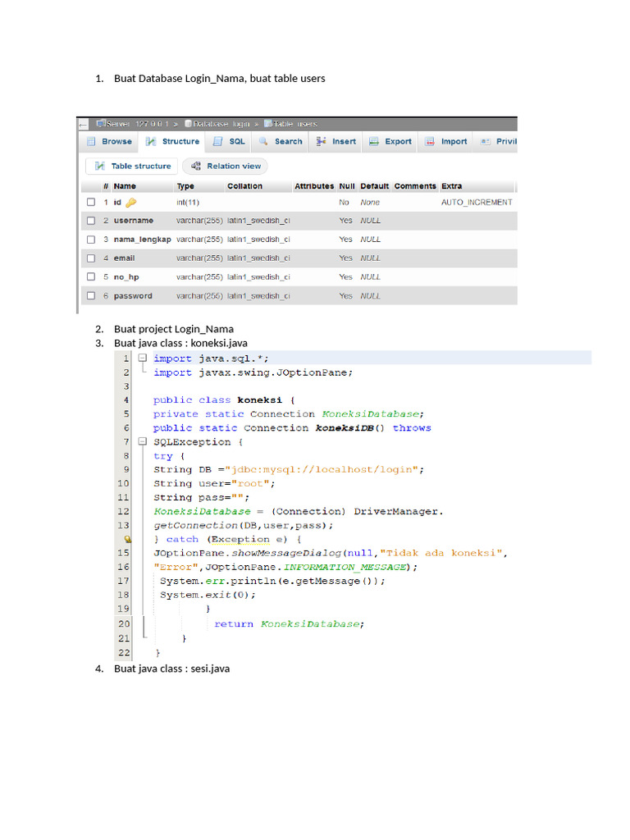Check the no_hp column checkbox
This screenshot has width=630, height=840.
point(91,277)
